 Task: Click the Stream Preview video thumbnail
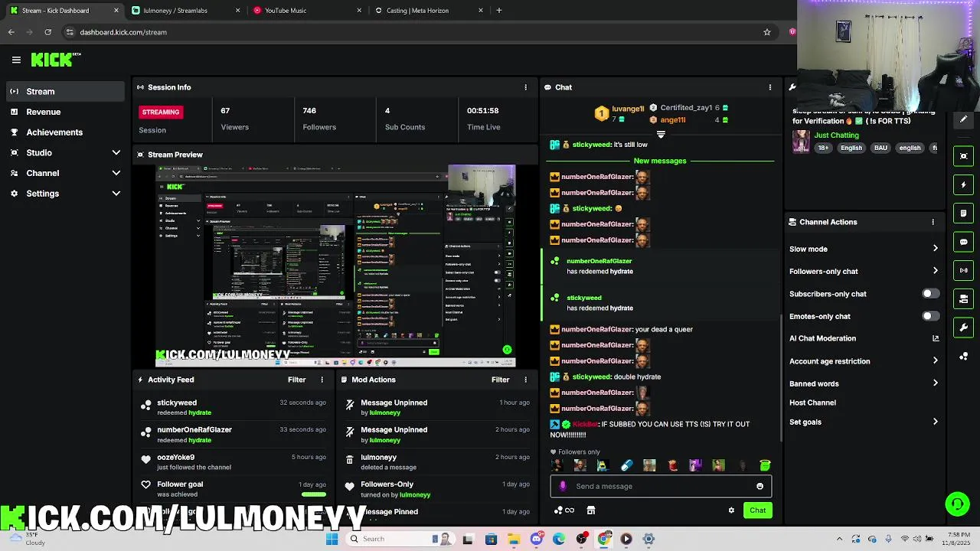coord(335,266)
